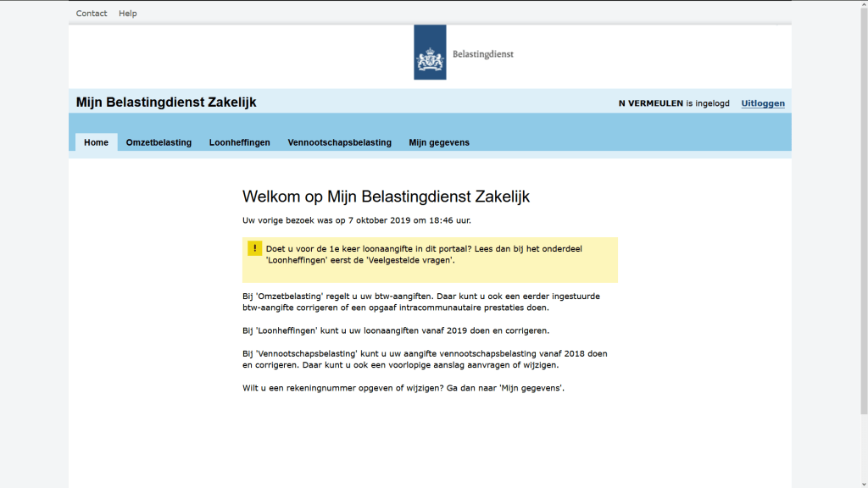Click the yellow notice text about first loonaangifte
The width and height of the screenshot is (868, 488).
(x=424, y=254)
